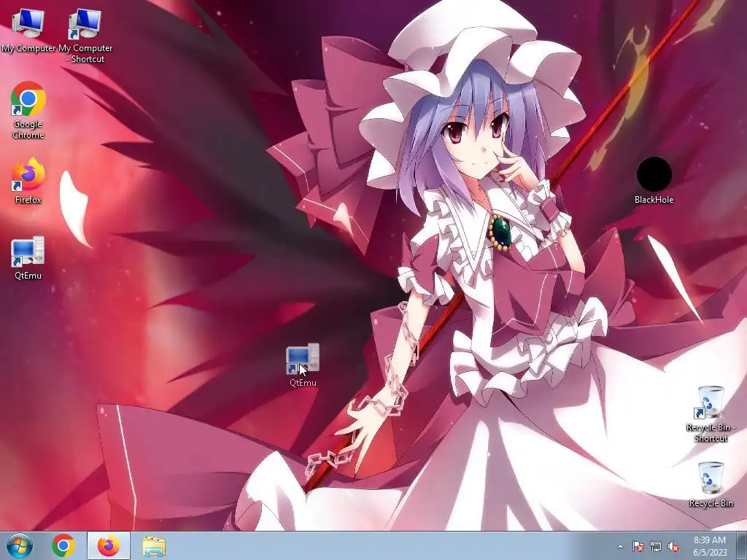Select the BlackHole desktop icon
This screenshot has height=560, width=747.
click(x=654, y=181)
